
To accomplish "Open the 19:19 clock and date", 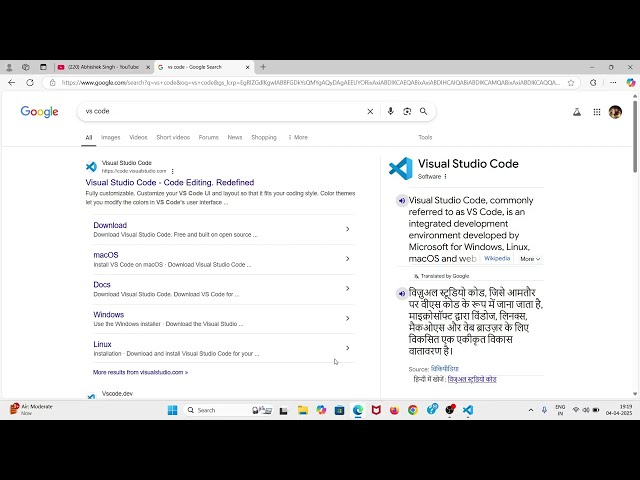I will (x=619, y=410).
